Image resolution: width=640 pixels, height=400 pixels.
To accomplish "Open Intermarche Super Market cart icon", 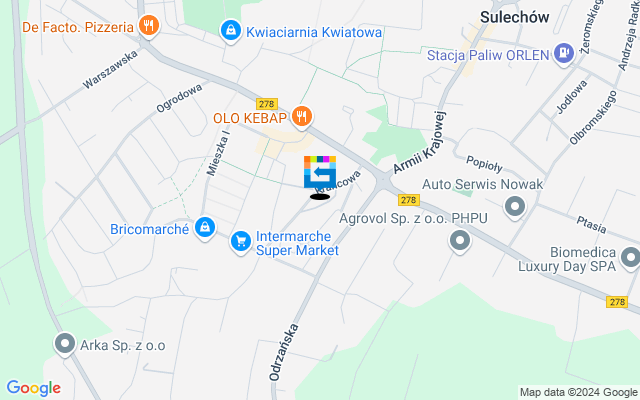I will click(241, 242).
